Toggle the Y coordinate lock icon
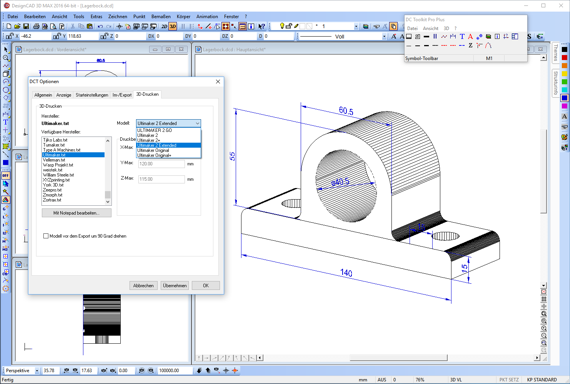The width and height of the screenshot is (570, 384). [57, 36]
